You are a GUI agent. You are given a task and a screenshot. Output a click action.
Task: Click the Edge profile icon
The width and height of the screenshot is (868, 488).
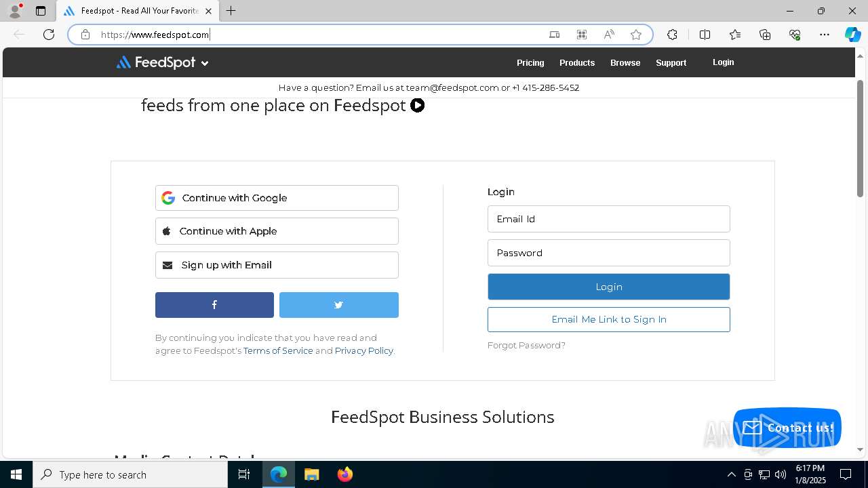click(15, 11)
